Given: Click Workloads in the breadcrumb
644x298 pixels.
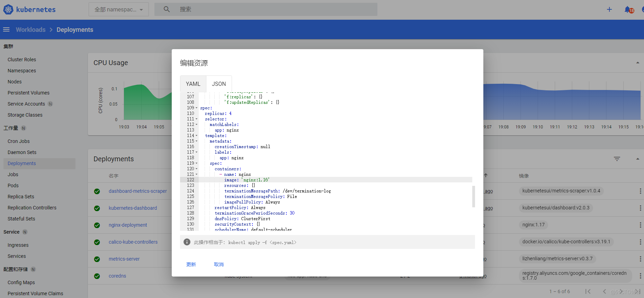Looking at the screenshot, I should tap(30, 30).
